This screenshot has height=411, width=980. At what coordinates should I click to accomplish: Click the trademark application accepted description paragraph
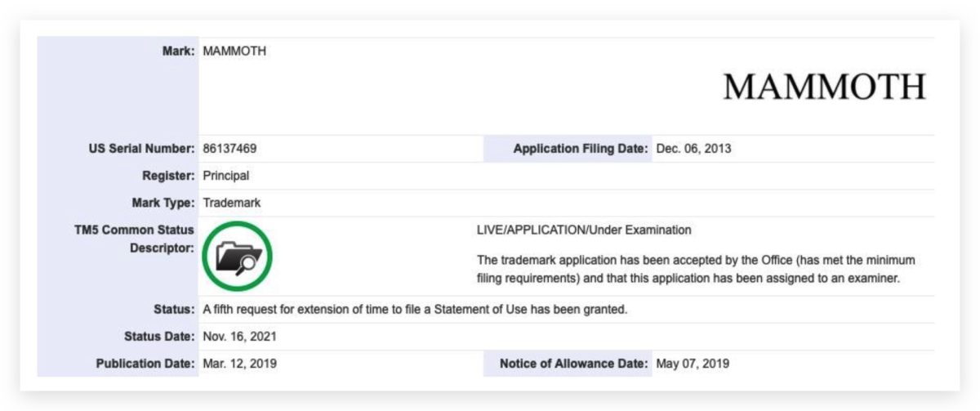(696, 270)
